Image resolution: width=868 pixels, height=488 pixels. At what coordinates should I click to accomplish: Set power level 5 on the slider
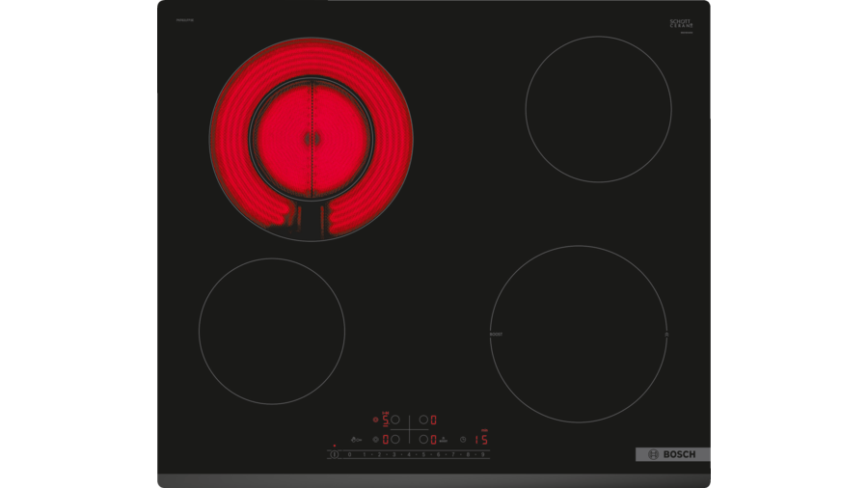(422, 453)
